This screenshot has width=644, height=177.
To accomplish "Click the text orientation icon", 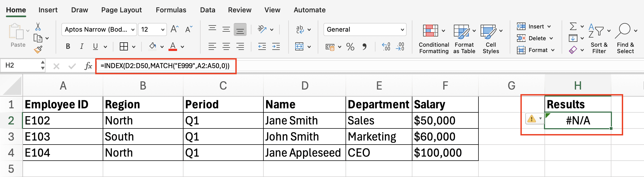I will tap(262, 29).
